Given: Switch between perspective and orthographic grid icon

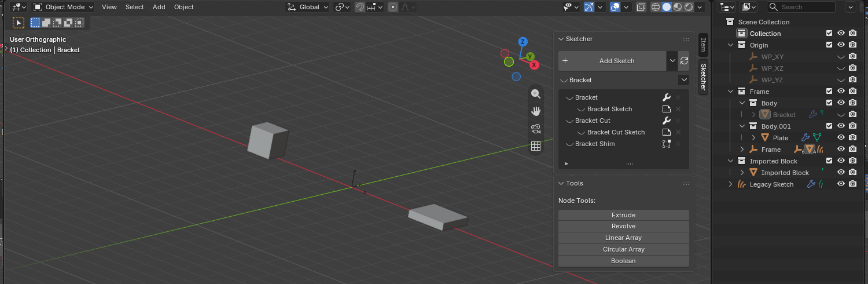Looking at the screenshot, I should point(536,146).
